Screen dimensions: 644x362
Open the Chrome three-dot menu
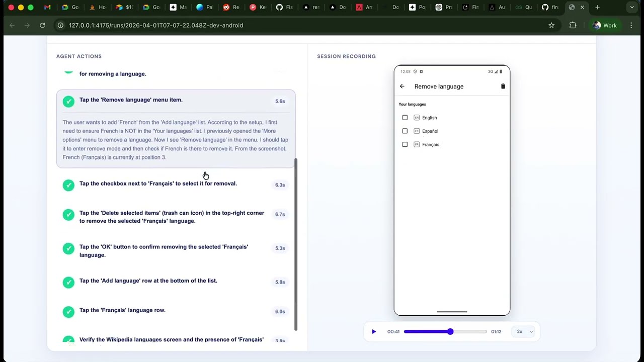pos(631,25)
